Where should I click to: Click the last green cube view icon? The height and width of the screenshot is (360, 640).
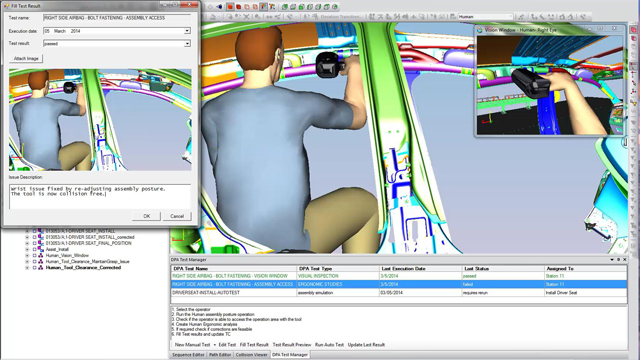[x=335, y=7]
